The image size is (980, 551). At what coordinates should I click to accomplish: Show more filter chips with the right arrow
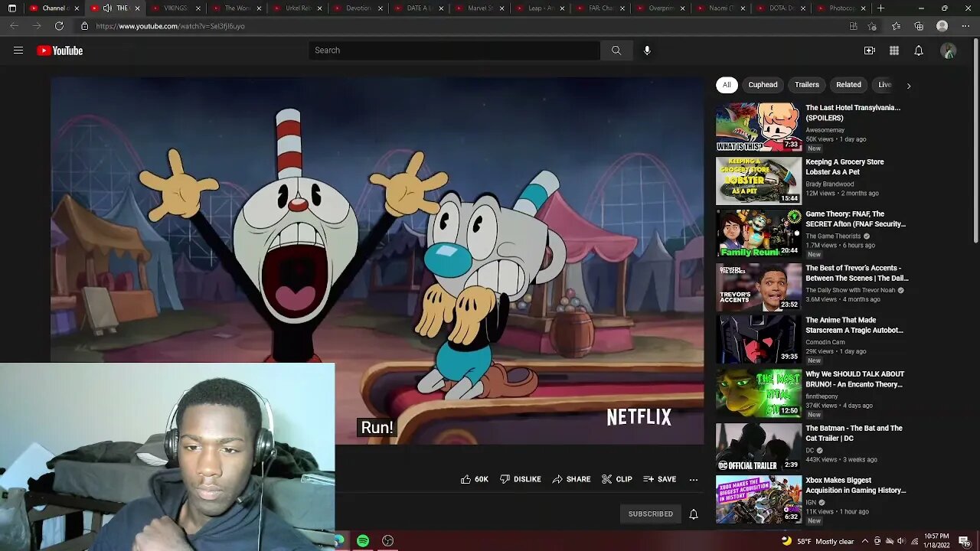coord(909,86)
